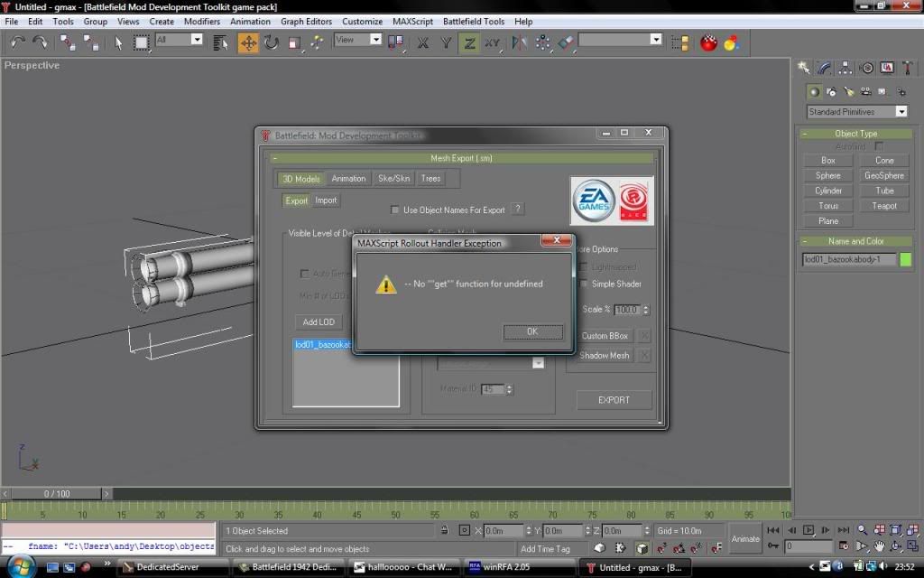Click the Undo arrow in the main toolbar
The height and width of the screenshot is (578, 924).
(x=18, y=42)
